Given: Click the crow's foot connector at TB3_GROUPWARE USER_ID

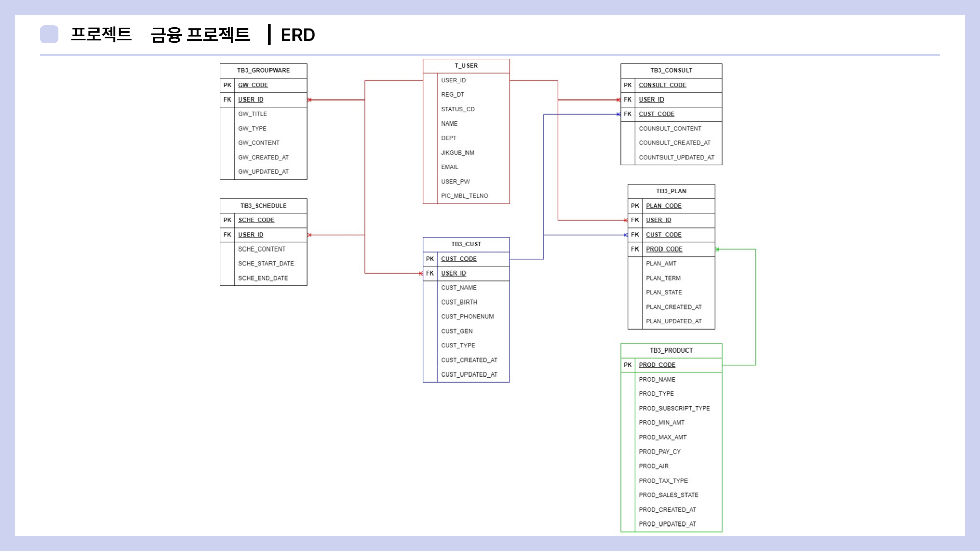Looking at the screenshot, I should pyautogui.click(x=310, y=100).
